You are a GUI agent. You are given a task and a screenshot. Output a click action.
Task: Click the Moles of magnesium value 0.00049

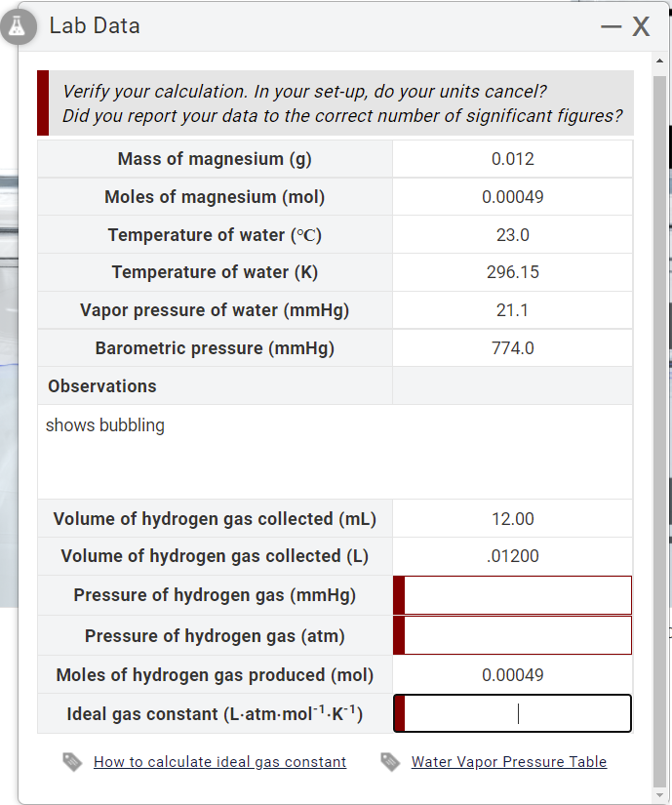point(512,196)
